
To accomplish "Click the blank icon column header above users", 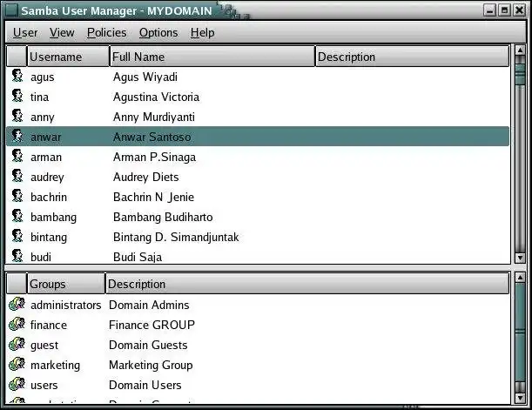I will click(17, 57).
